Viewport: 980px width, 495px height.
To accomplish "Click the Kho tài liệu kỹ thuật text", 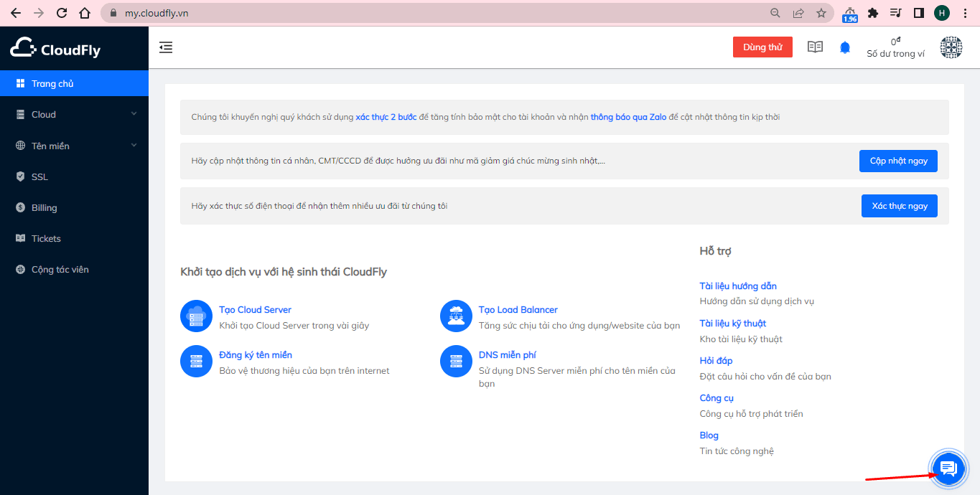I will click(741, 339).
